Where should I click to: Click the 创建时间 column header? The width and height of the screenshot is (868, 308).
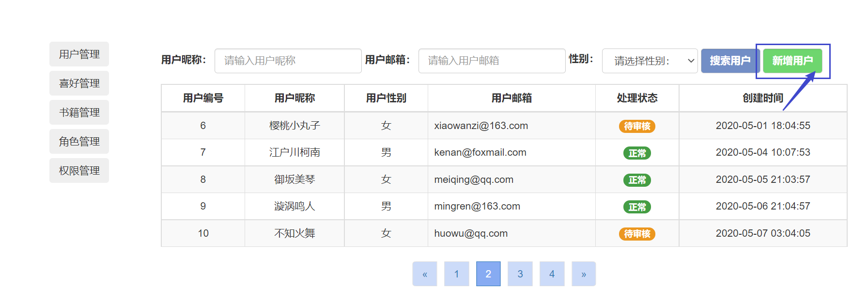(763, 98)
